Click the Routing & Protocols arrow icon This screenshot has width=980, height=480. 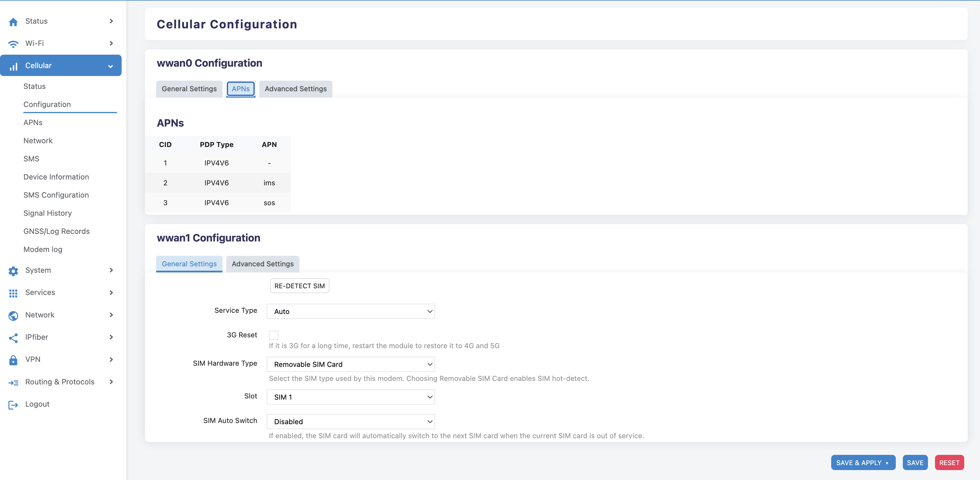pos(13,382)
